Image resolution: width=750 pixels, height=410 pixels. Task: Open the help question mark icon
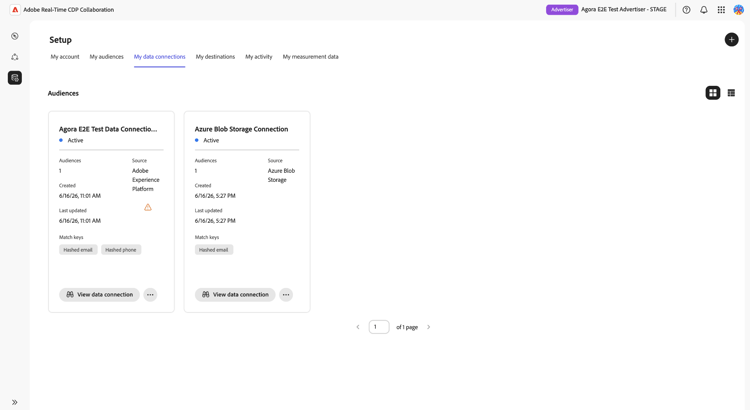coord(686,10)
